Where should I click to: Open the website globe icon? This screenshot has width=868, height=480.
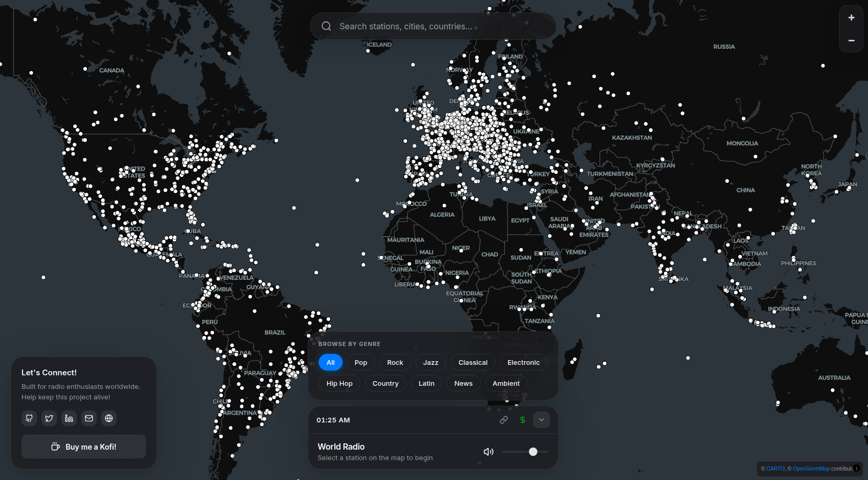108,418
